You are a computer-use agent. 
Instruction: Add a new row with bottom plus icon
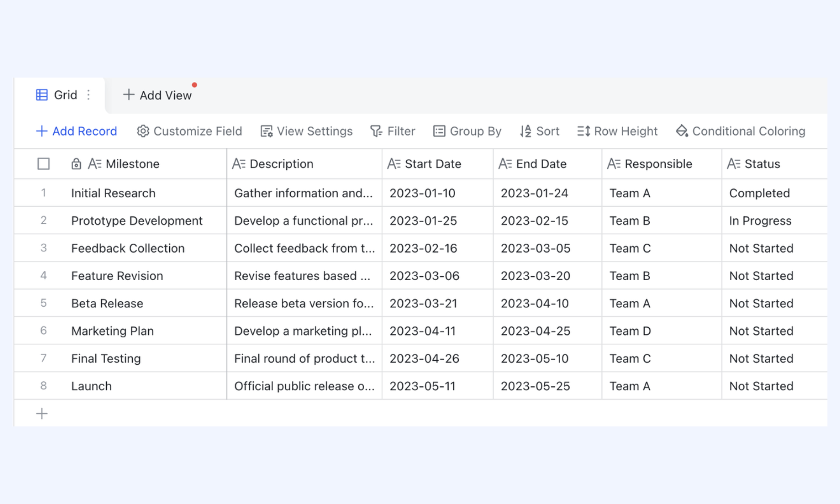[42, 414]
